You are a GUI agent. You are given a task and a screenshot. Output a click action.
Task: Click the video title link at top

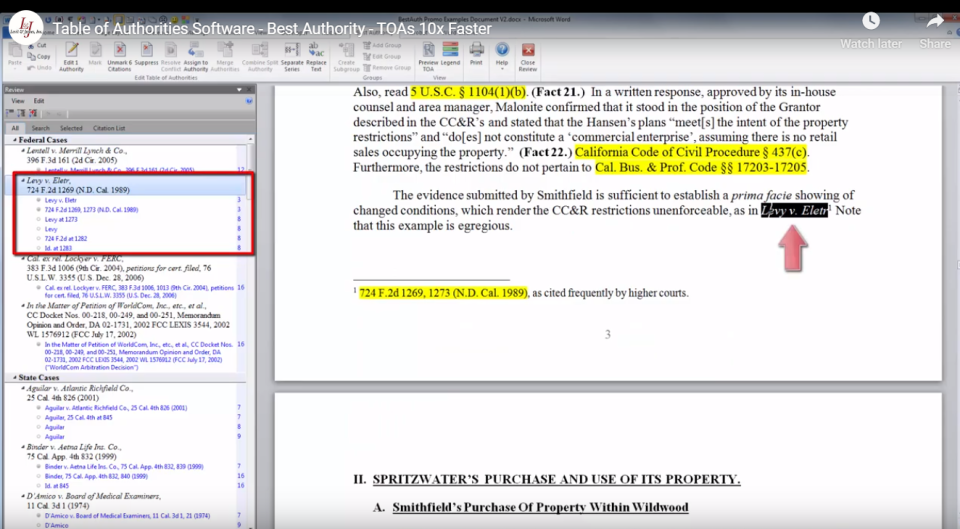[272, 29]
